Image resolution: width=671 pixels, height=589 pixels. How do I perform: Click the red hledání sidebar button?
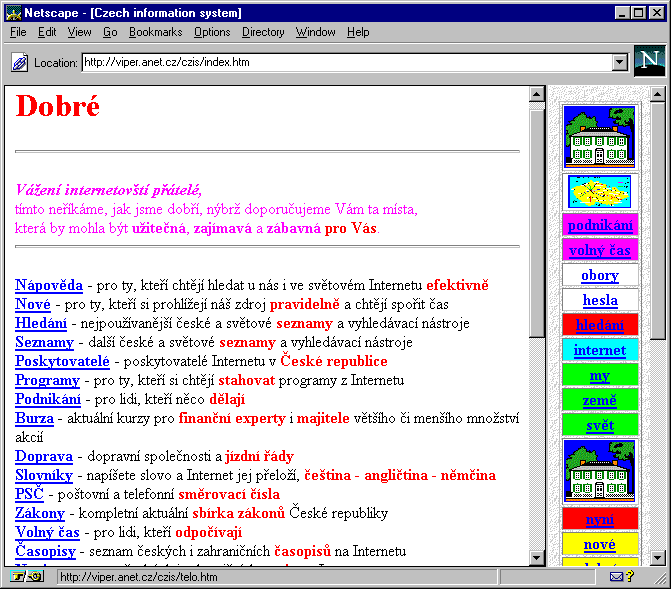point(600,325)
